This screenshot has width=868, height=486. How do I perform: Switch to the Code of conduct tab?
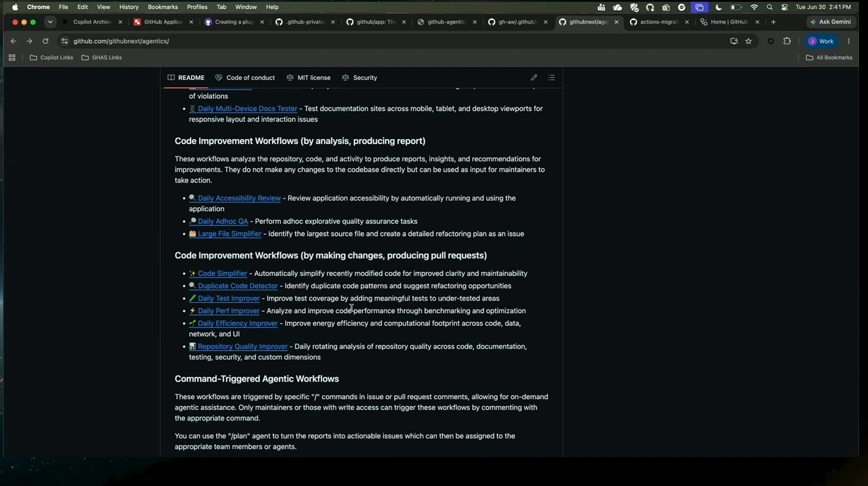(x=245, y=78)
